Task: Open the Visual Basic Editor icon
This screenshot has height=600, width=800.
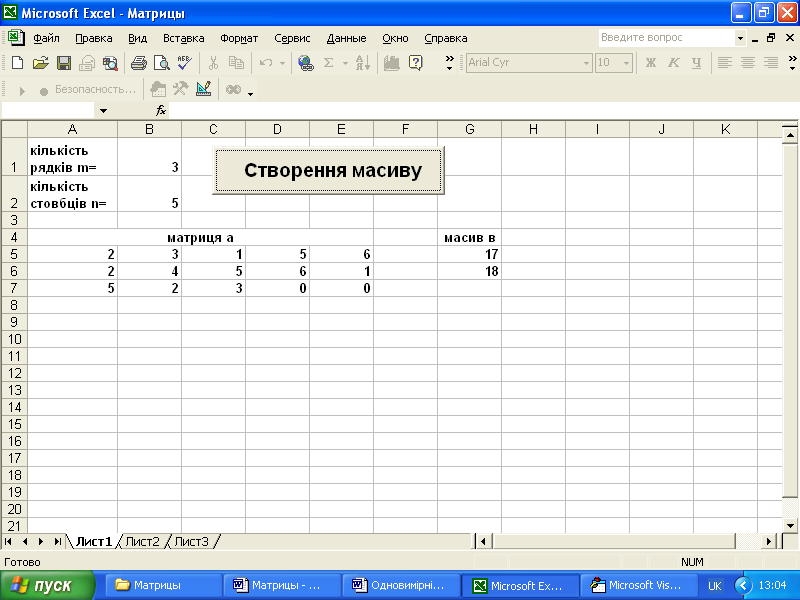Action: click(x=158, y=89)
